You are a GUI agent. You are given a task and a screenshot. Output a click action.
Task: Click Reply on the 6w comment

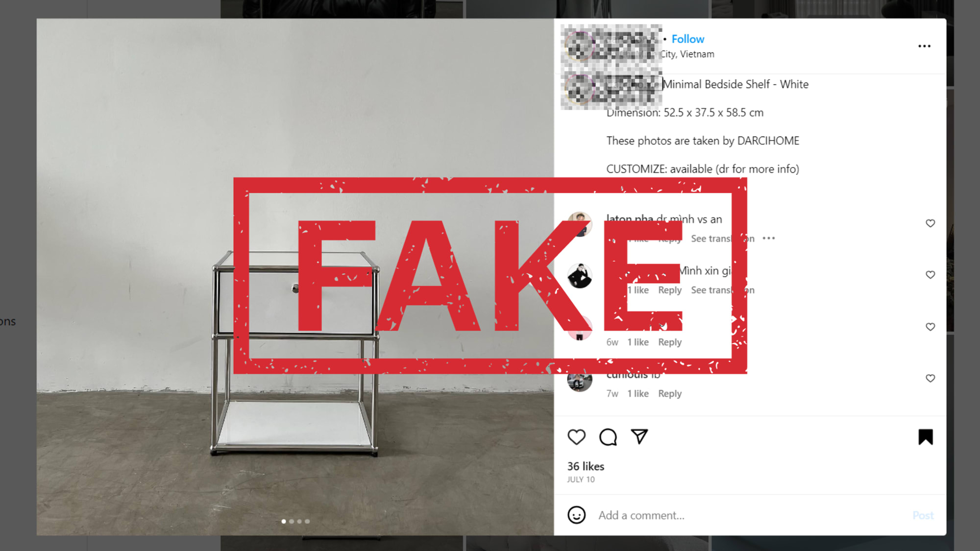[x=670, y=342]
